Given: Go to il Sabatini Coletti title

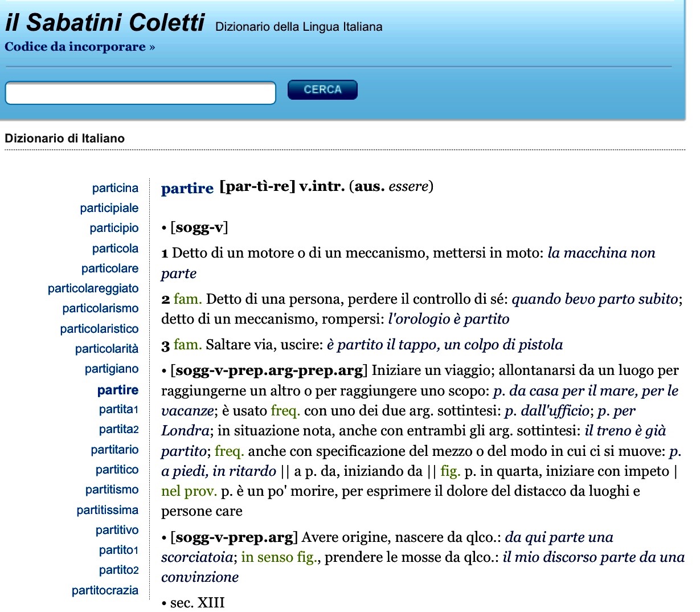Looking at the screenshot, I should click(x=105, y=23).
